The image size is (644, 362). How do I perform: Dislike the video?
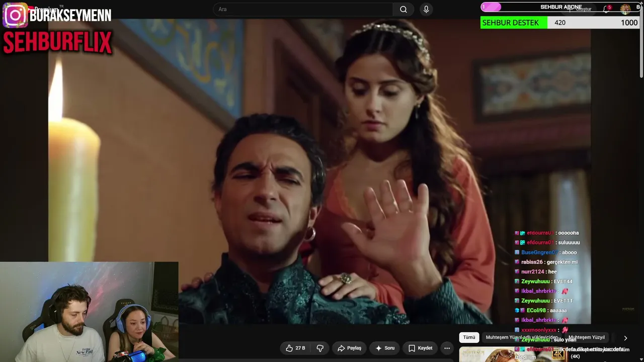coord(320,348)
